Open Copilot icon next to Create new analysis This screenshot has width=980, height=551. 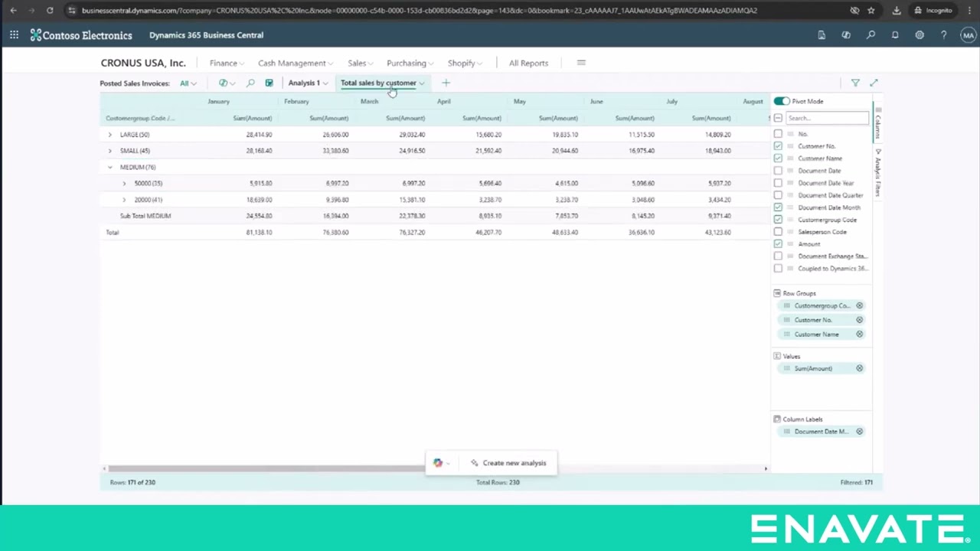click(438, 463)
